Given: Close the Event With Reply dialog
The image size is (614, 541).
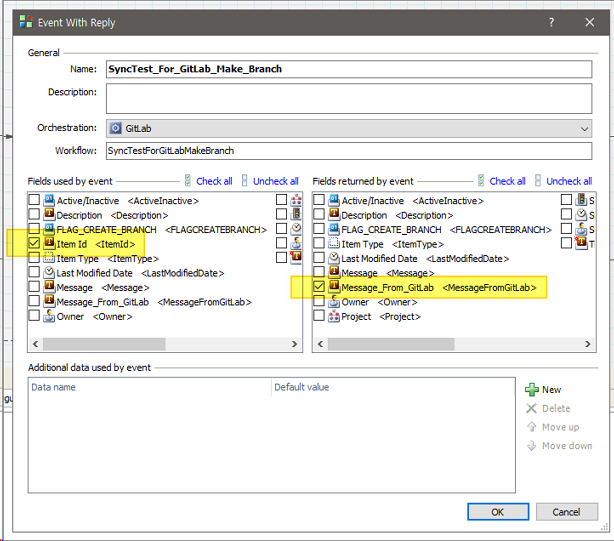Looking at the screenshot, I should click(589, 22).
